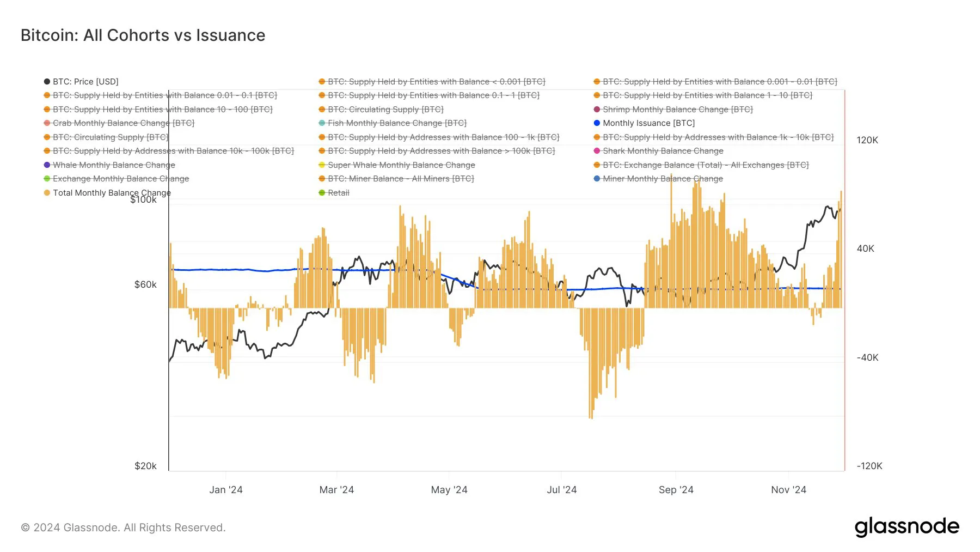Open the Glassnode homepage via the logo
The image size is (980, 552).
(907, 526)
